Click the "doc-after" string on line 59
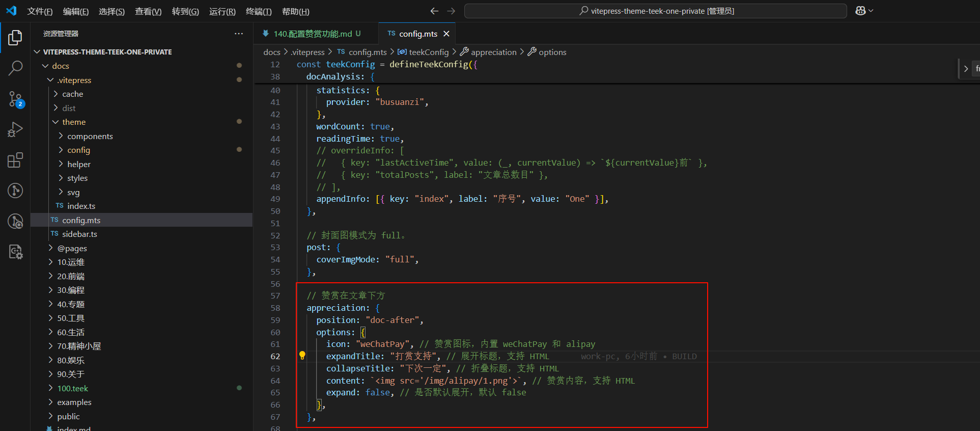Image resolution: width=980 pixels, height=431 pixels. pos(392,320)
